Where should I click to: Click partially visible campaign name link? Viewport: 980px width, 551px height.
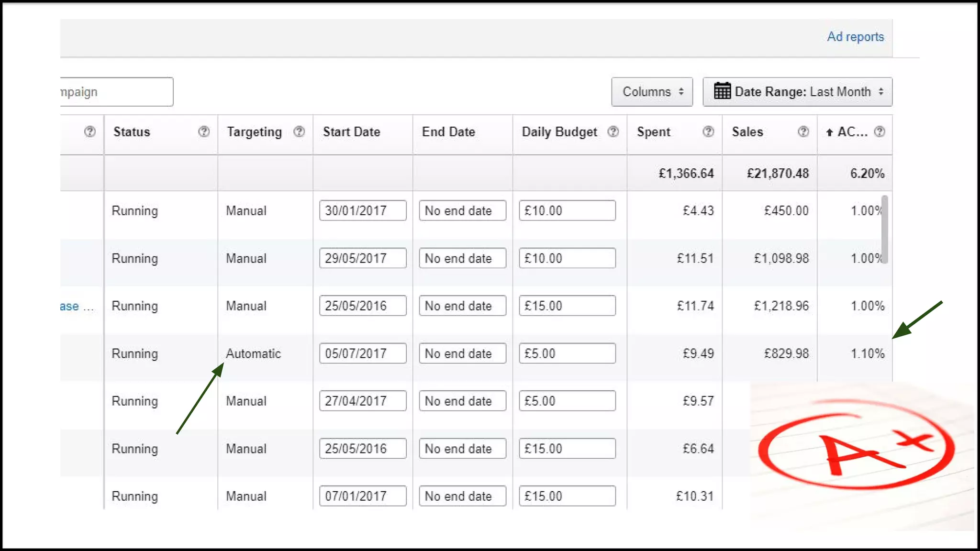(70, 306)
